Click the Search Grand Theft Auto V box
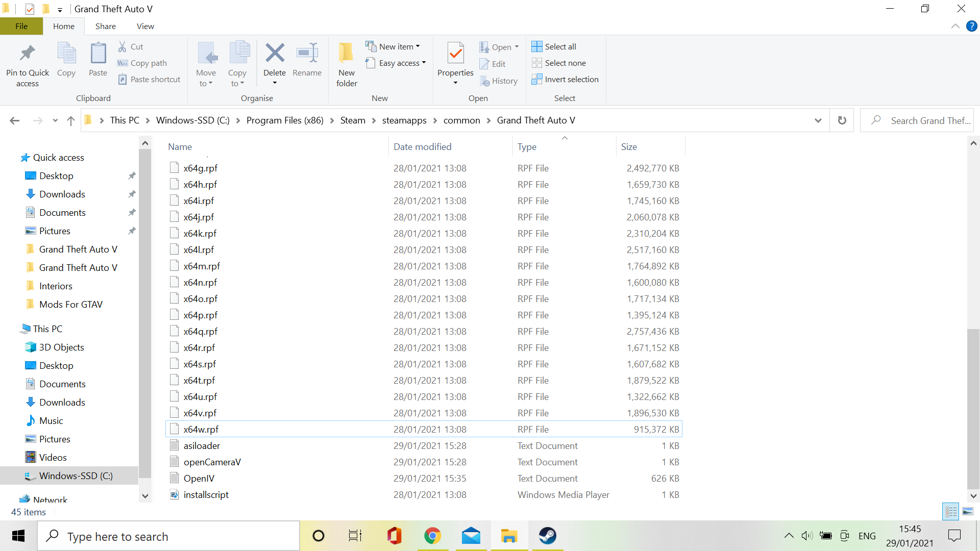 pyautogui.click(x=924, y=120)
